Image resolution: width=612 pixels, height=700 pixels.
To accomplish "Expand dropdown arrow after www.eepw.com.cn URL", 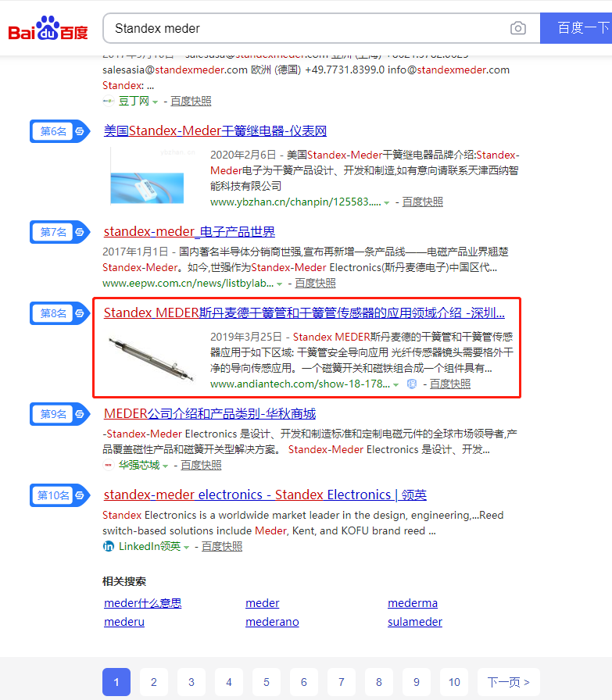I will 279,284.
